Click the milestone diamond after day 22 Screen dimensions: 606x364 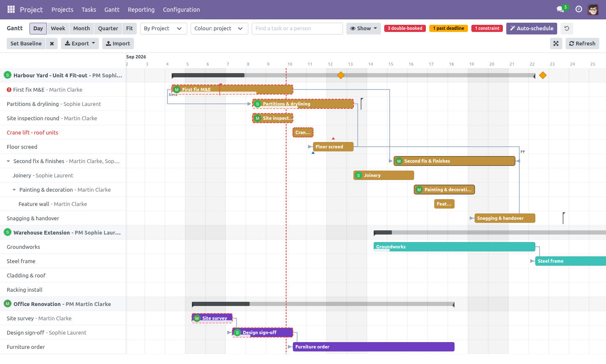coord(543,75)
